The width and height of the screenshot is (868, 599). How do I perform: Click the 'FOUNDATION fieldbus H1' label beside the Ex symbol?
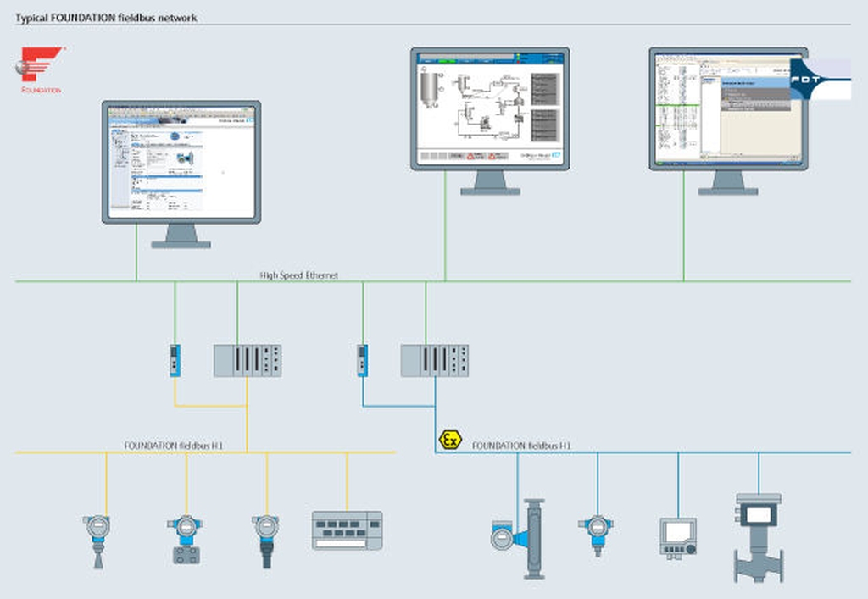click(x=521, y=446)
